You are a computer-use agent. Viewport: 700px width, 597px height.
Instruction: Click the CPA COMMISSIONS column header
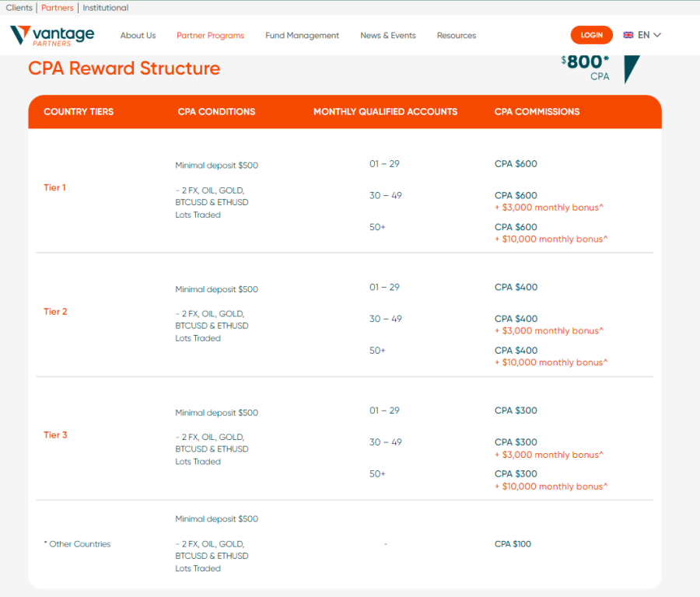pos(537,111)
